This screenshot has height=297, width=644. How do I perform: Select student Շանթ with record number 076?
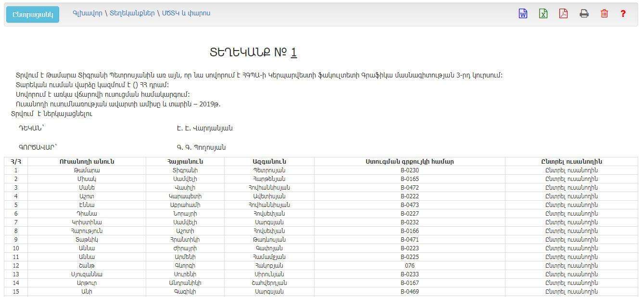[x=571, y=266]
